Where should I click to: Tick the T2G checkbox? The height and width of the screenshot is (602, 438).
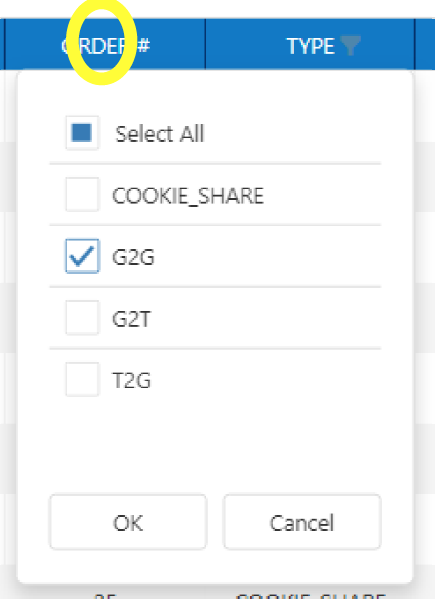pyautogui.click(x=82, y=379)
